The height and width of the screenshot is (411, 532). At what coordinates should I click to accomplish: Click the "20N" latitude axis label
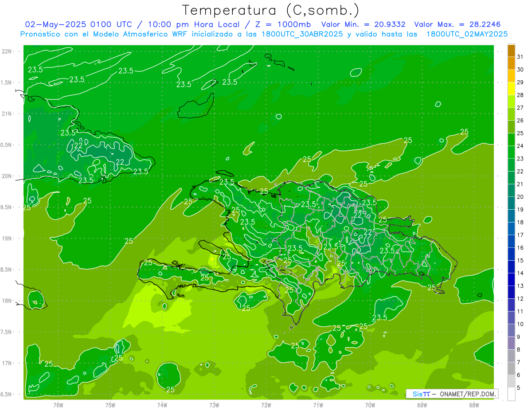(x=7, y=176)
